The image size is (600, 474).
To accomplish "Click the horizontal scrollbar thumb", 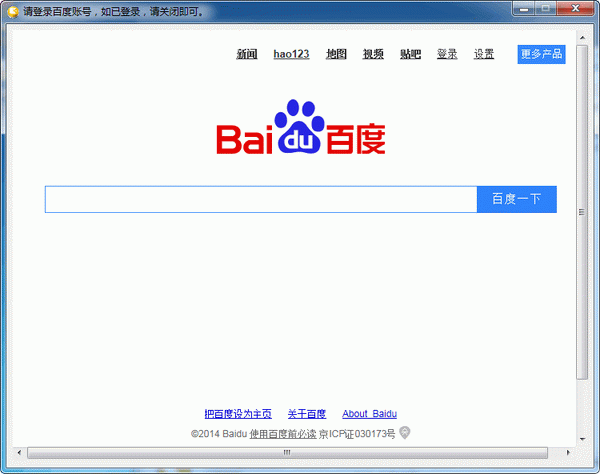I will [x=287, y=453].
